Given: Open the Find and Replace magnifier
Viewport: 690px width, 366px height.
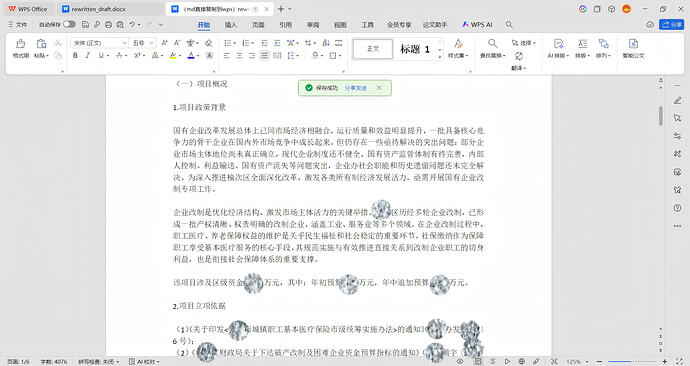Looking at the screenshot, I should [492, 44].
